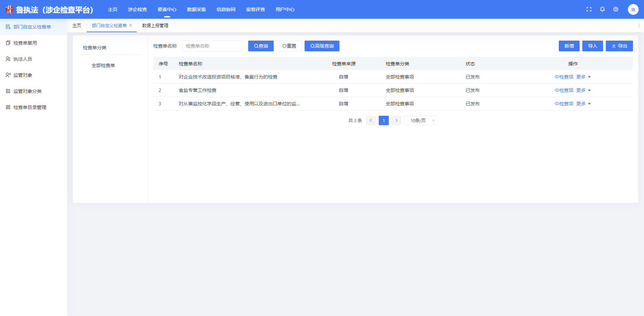Open the user avatar in top-right corner
Screen dimensions: 644x316
point(633,9)
